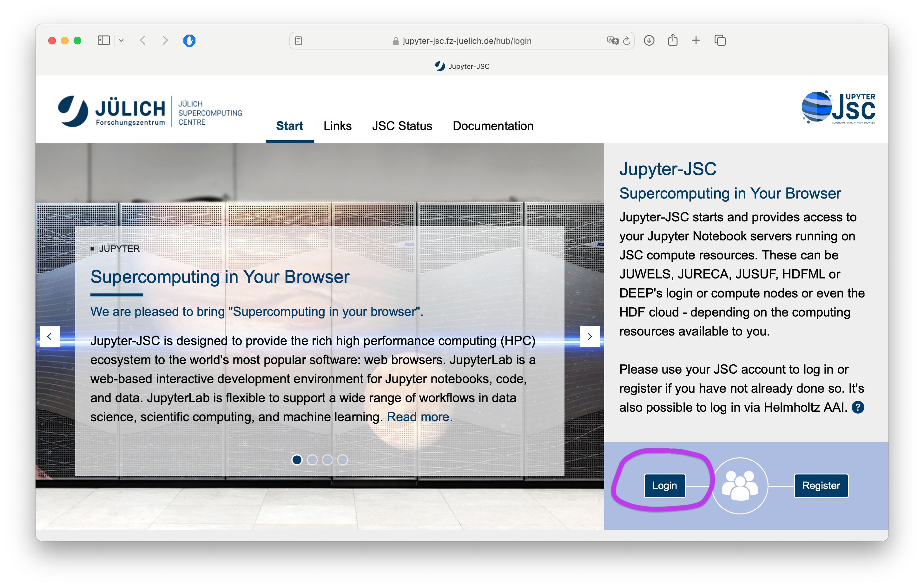This screenshot has width=924, height=588.
Task: Advance carousel with the right arrow
Action: point(589,336)
